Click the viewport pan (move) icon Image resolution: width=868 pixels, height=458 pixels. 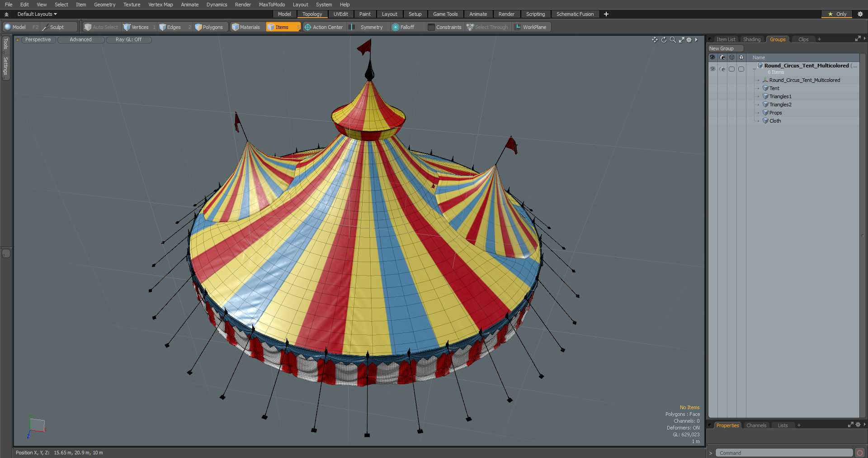coord(655,40)
